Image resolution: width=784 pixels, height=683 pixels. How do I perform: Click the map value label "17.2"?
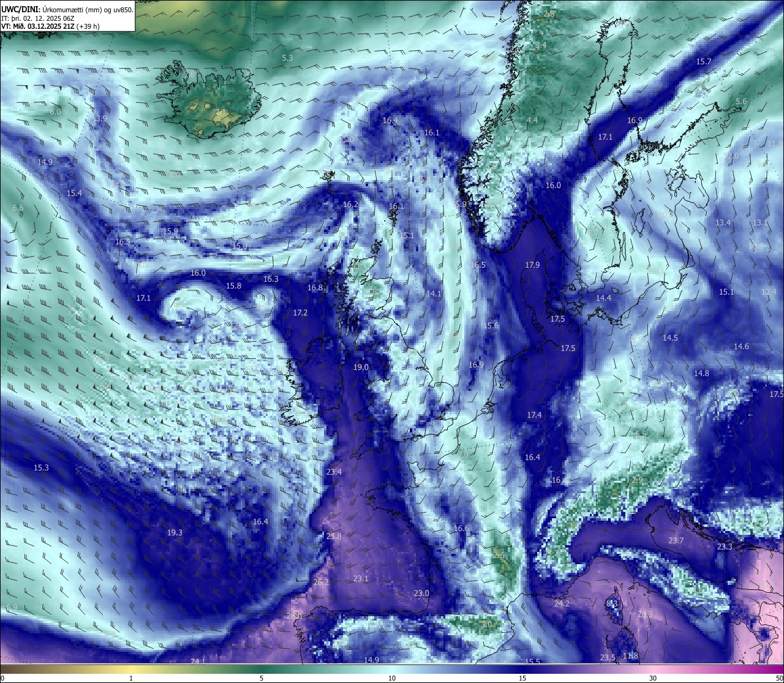(x=300, y=313)
